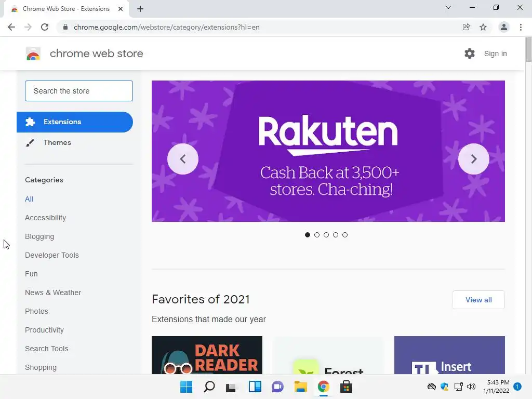
Task: Open the web store settings gear
Action: (x=470, y=54)
